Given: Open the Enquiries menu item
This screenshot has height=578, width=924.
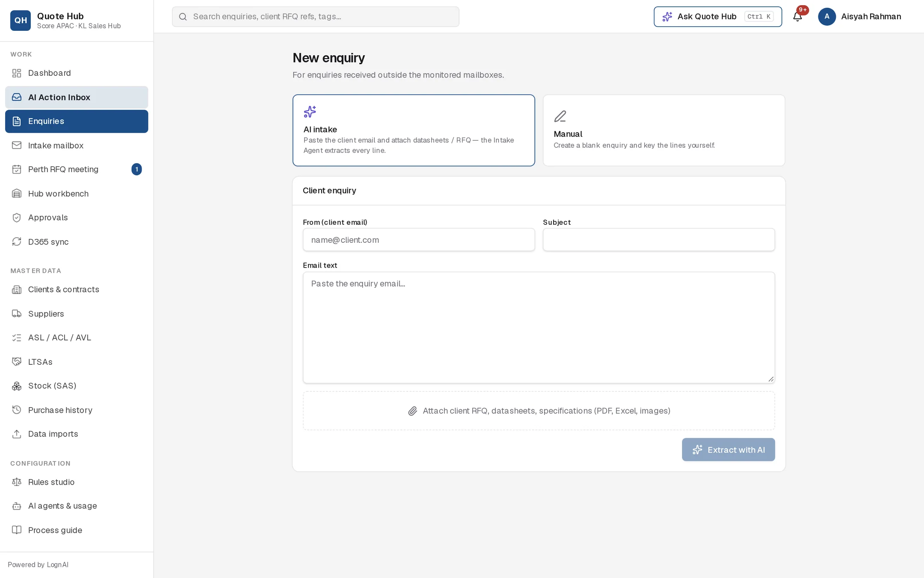Looking at the screenshot, I should point(77,121).
